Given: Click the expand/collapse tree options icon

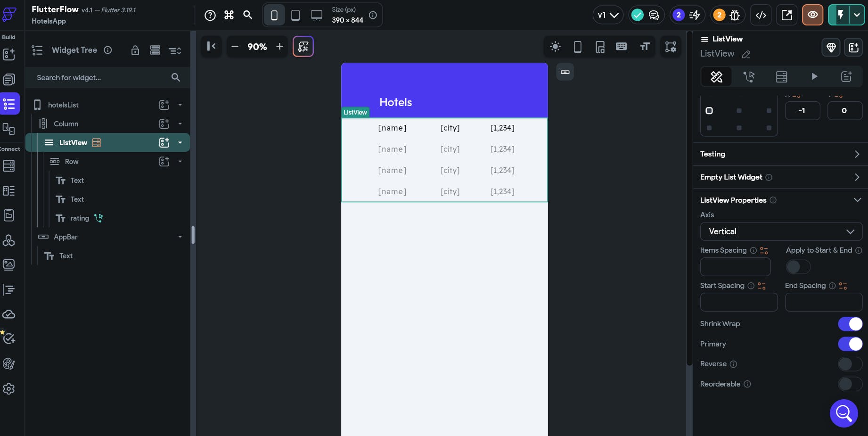Looking at the screenshot, I should 175,50.
